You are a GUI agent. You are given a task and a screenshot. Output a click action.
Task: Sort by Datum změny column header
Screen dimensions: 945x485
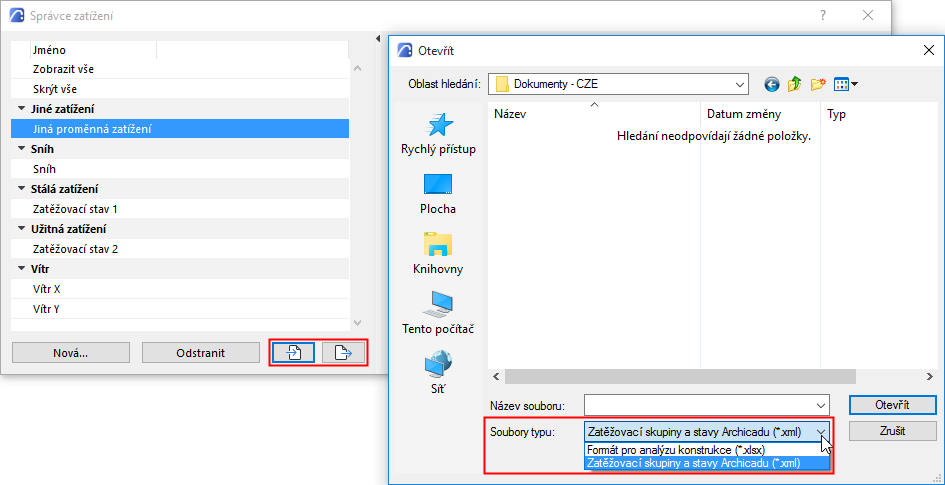click(761, 114)
